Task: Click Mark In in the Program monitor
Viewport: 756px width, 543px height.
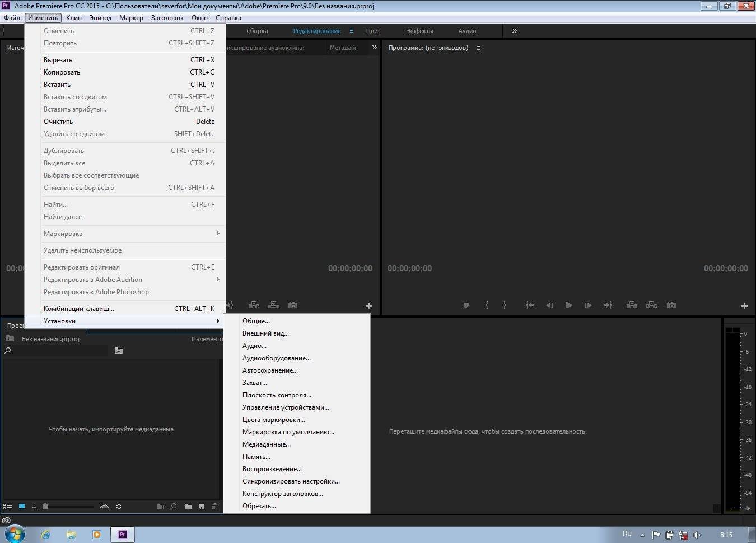Action: (487, 305)
